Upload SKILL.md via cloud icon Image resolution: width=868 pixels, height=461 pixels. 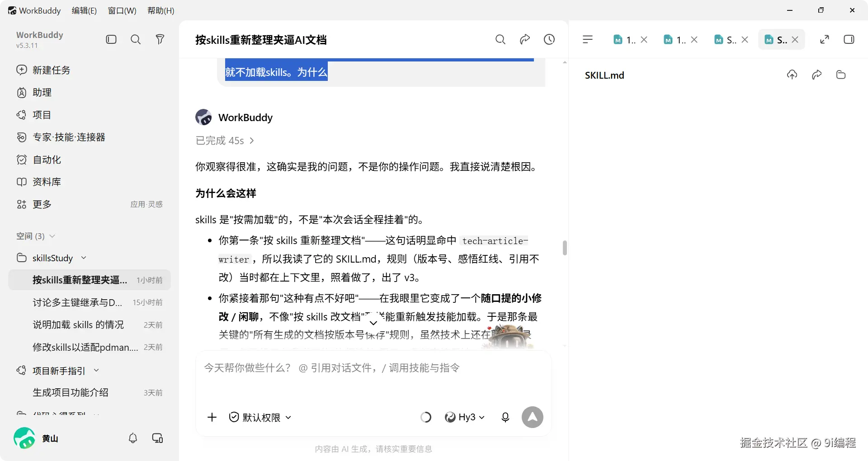[792, 75]
